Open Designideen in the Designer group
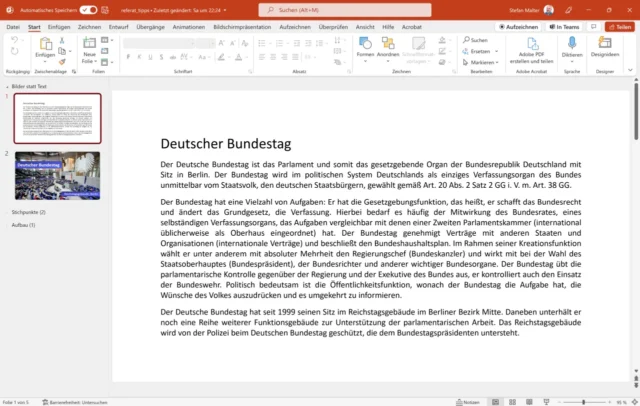 (x=605, y=46)
